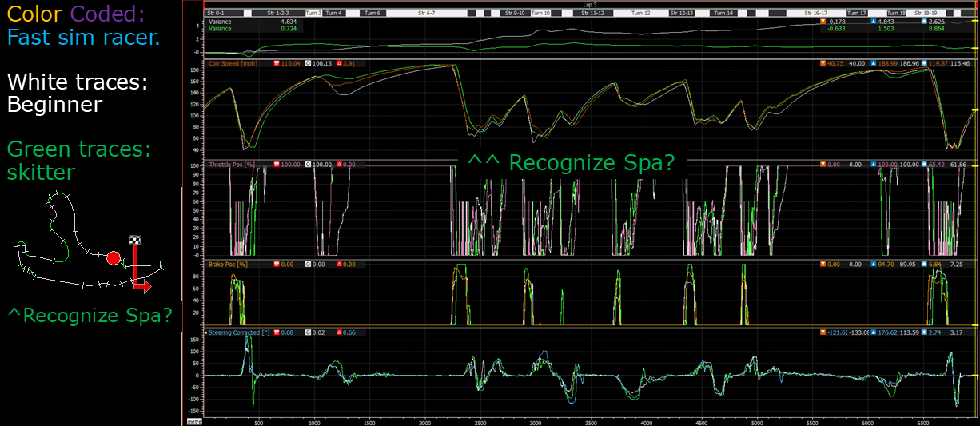Screen dimensions: 980x426
Task: Click the red delta triangle icon in Steering Corrected header
Action: point(340,332)
